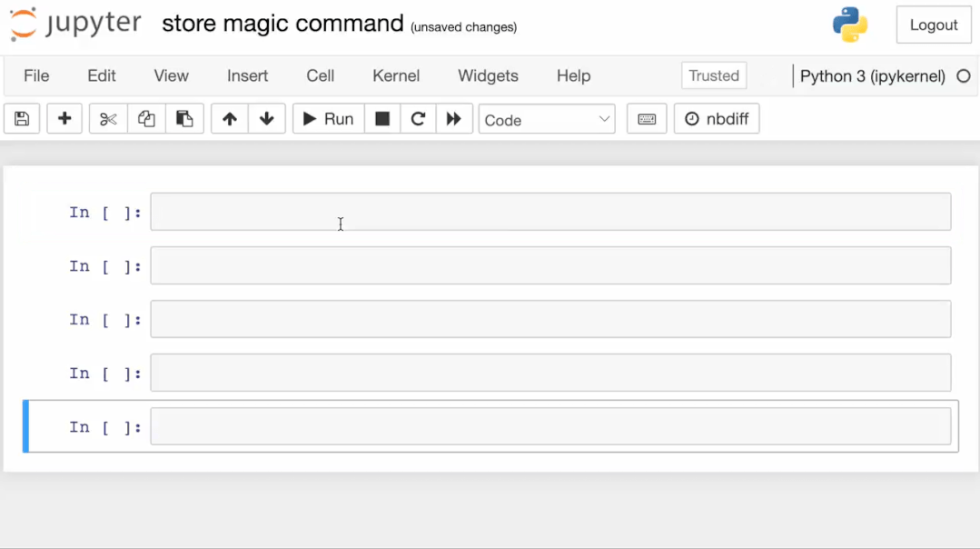Open command palette keyboard icon
This screenshot has width=980, height=549.
coord(647,119)
